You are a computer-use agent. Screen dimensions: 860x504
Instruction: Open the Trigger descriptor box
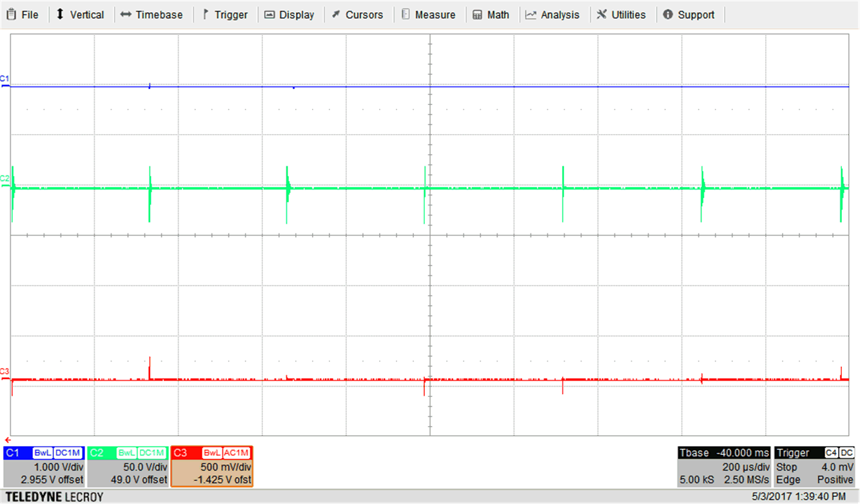point(816,467)
